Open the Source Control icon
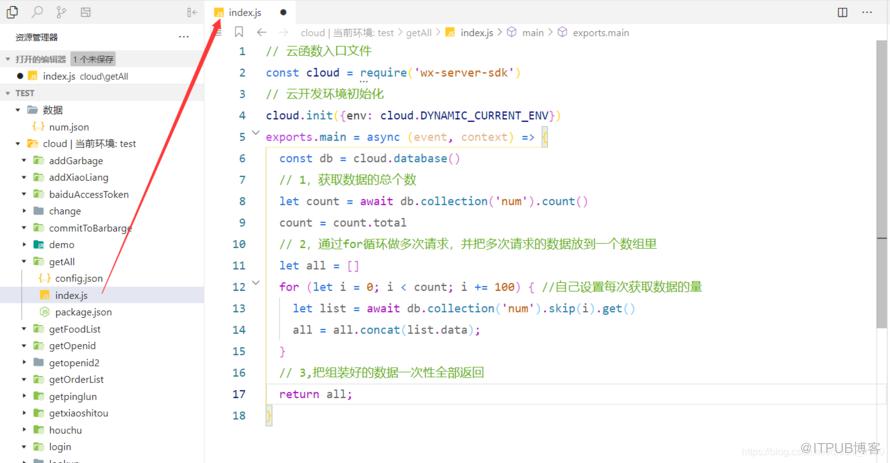The width and height of the screenshot is (890, 463). click(x=61, y=12)
